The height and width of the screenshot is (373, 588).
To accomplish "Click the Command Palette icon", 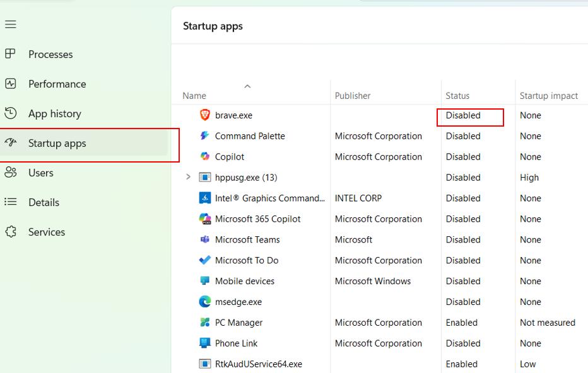I will [205, 135].
